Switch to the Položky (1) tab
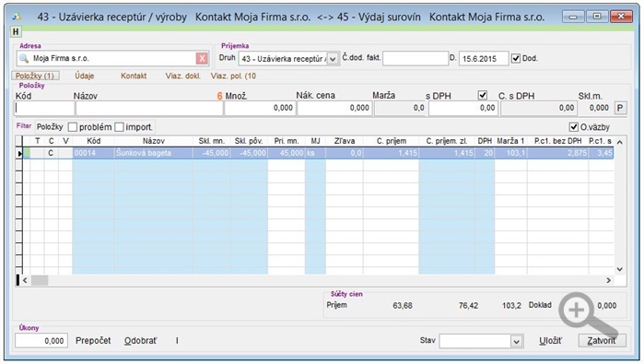This screenshot has height=364, width=644. [x=35, y=76]
